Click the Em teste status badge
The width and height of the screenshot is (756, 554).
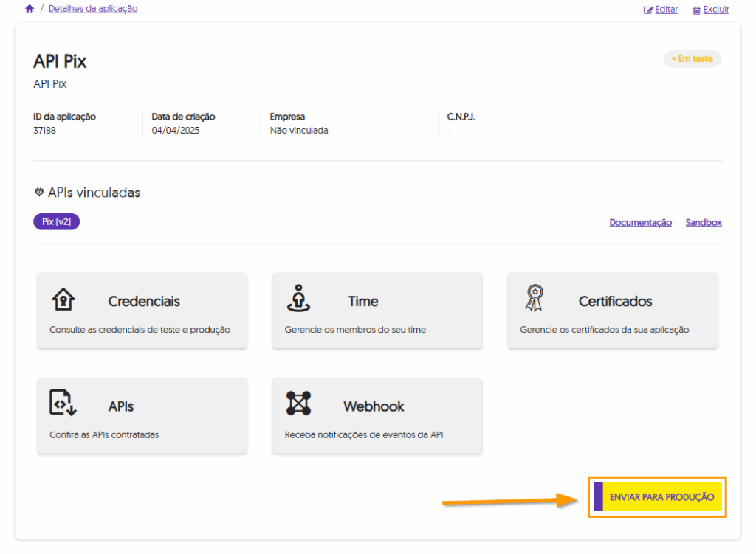tap(692, 59)
